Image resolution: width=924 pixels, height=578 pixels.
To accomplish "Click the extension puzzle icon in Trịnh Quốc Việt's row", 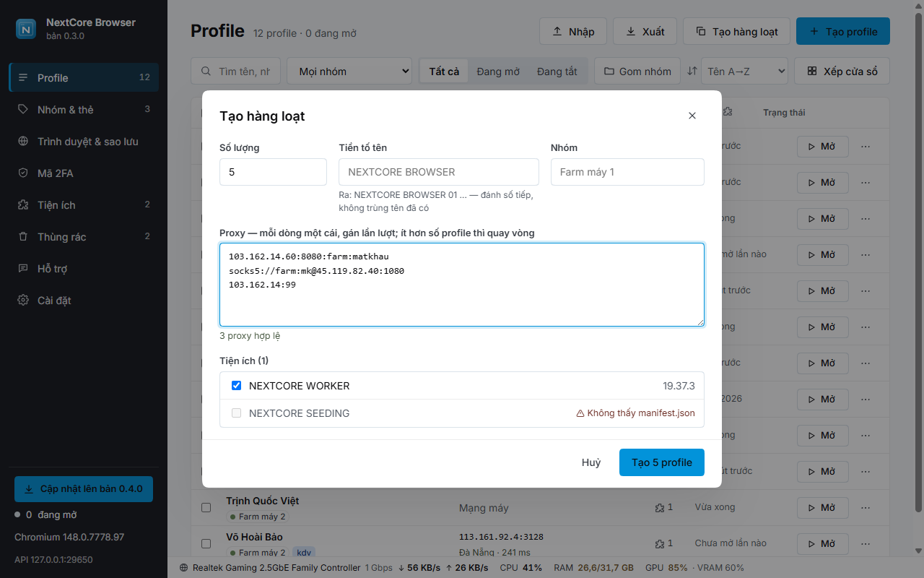I will pos(659,508).
